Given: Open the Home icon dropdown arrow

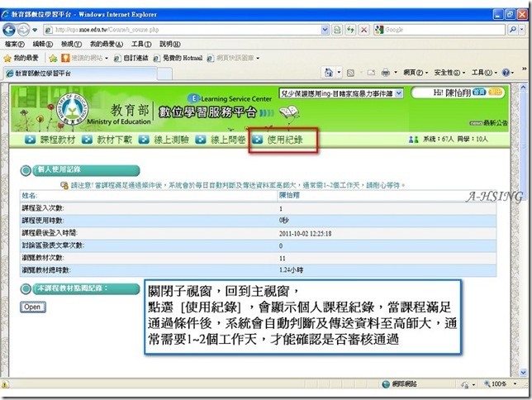Looking at the screenshot, I should (339, 73).
